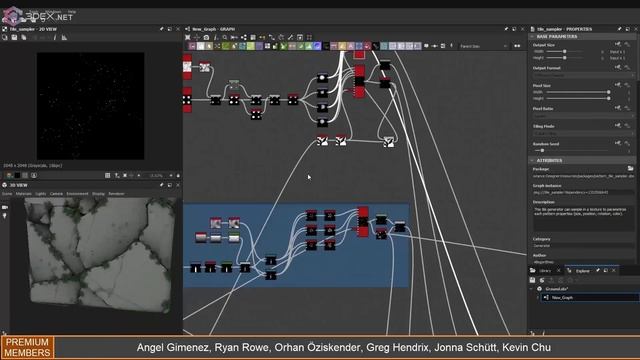Open the Parent Size dropdown in graph toolbar
640x360 pixels.
[x=484, y=46]
